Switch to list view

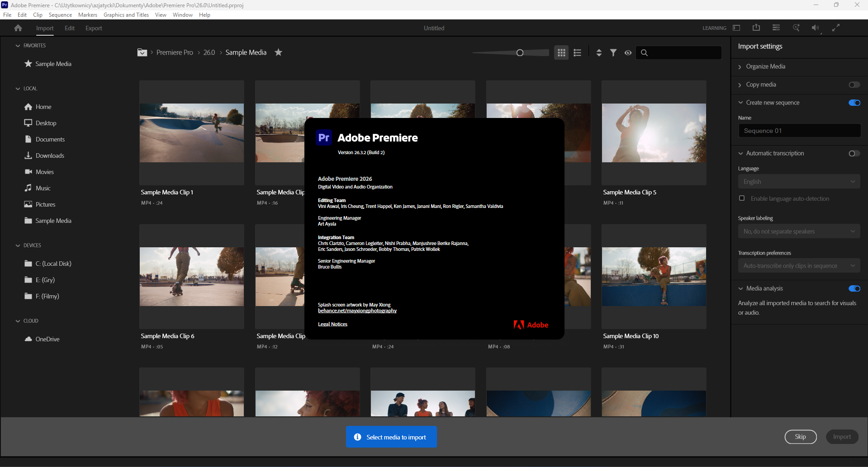(577, 53)
